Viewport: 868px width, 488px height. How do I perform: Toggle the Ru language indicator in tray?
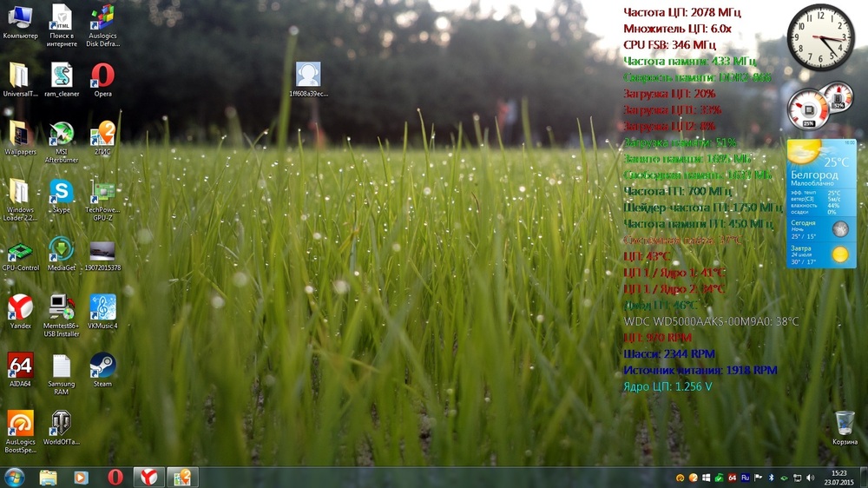click(x=745, y=477)
